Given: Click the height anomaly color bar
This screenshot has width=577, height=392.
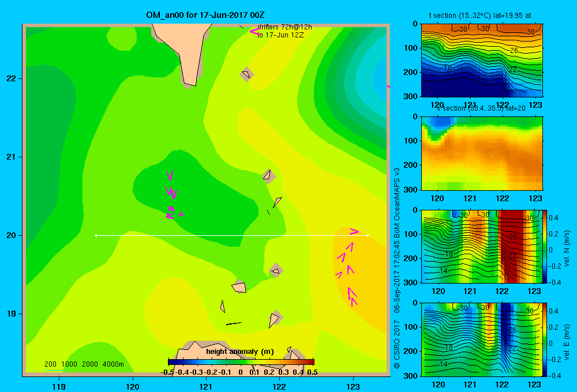Looking at the screenshot, I should click(x=241, y=362).
